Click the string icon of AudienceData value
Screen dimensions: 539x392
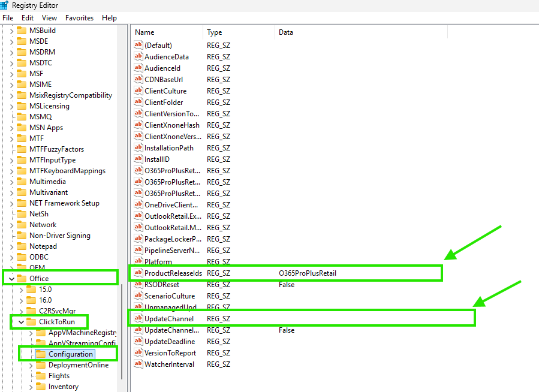[138, 56]
